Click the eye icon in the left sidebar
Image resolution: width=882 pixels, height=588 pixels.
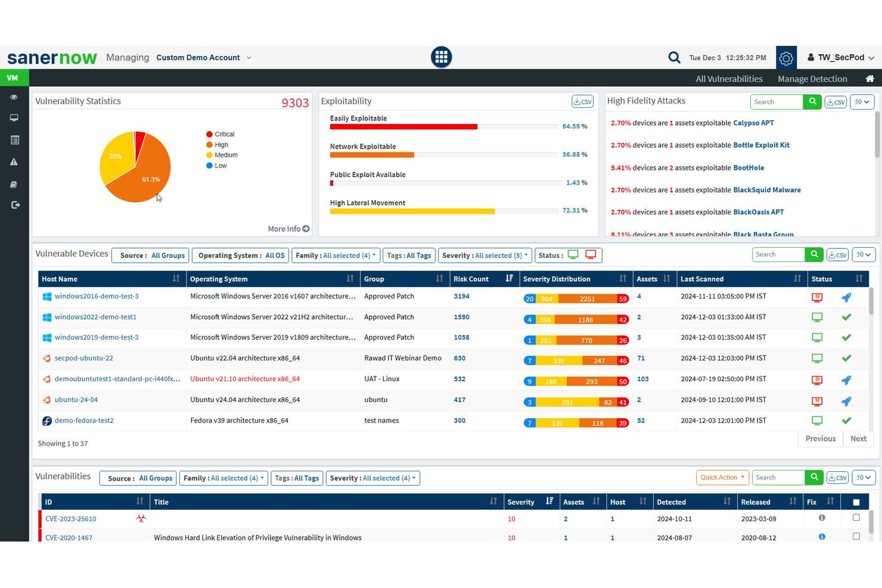click(x=14, y=97)
